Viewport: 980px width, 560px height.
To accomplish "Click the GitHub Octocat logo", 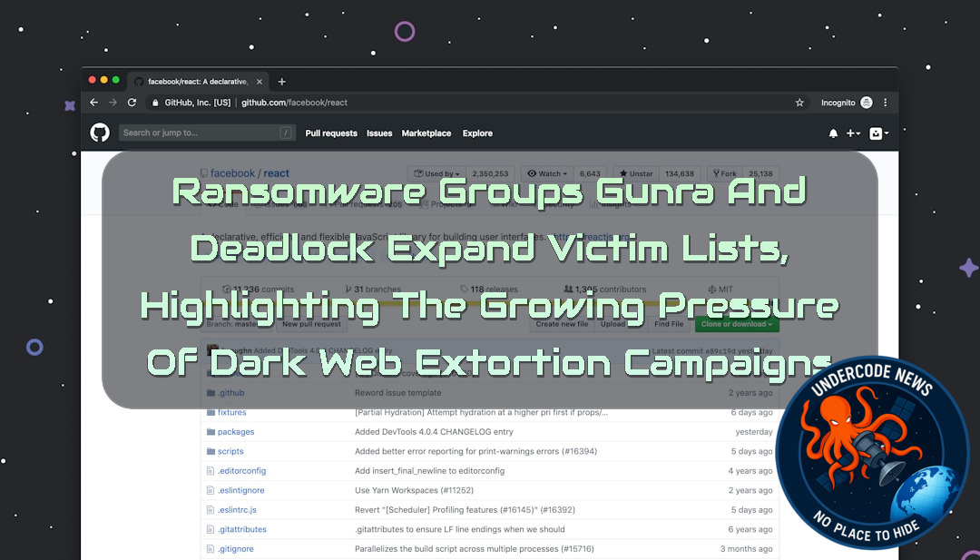I will [x=100, y=133].
